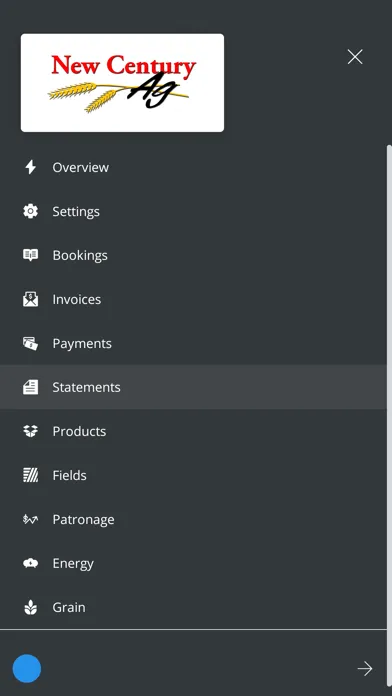
Task: Click the Settings gear icon
Action: (x=30, y=211)
